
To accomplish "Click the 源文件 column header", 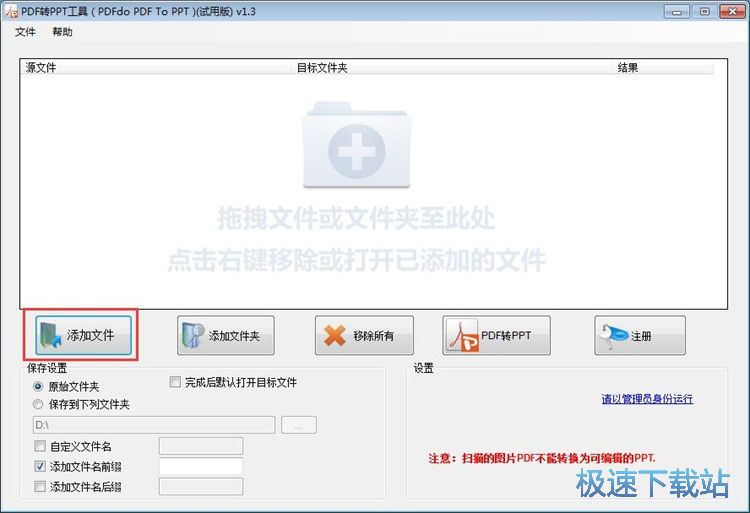I will click(x=156, y=68).
